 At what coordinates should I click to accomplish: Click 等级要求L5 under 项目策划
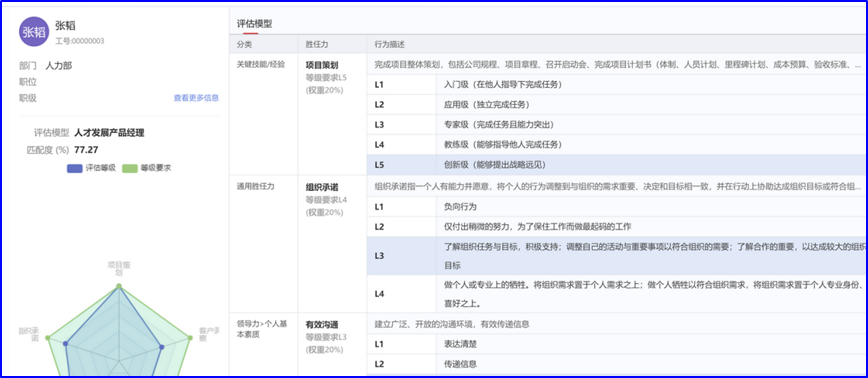click(327, 77)
